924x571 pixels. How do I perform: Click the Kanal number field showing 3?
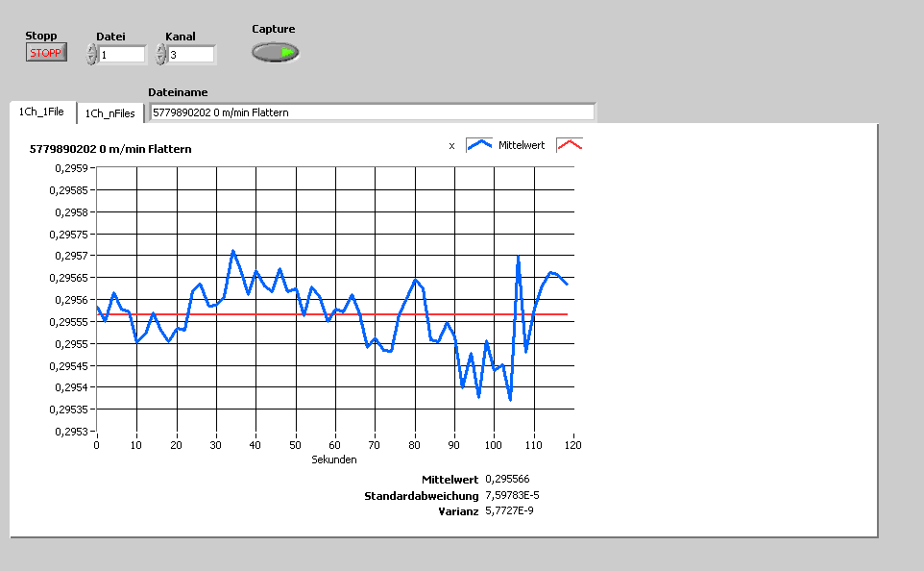pos(191,55)
